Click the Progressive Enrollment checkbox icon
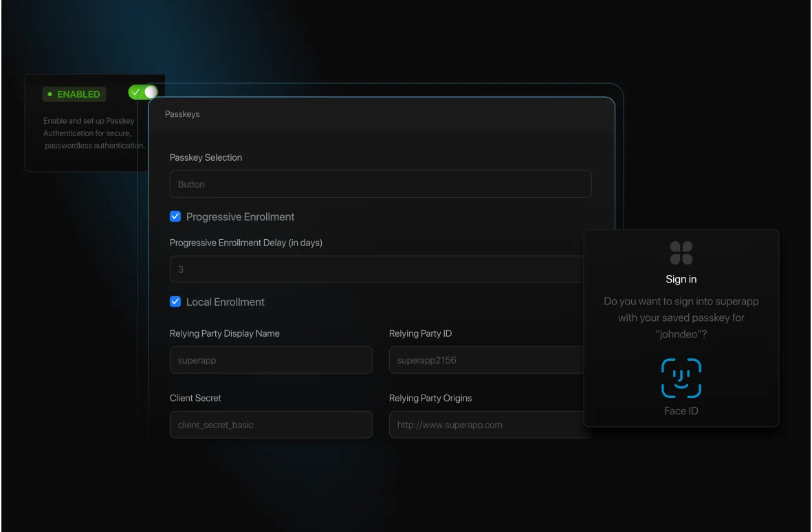 pyautogui.click(x=175, y=216)
